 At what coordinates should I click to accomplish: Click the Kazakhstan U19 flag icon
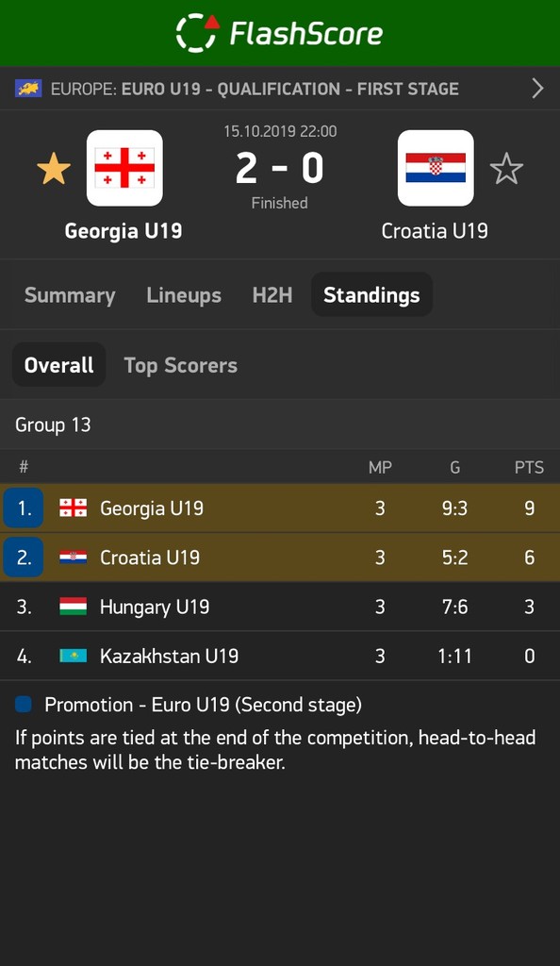coord(74,657)
